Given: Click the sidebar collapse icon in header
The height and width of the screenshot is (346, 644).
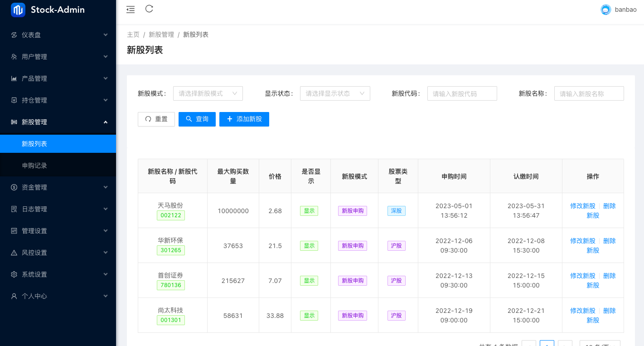Looking at the screenshot, I should [131, 9].
